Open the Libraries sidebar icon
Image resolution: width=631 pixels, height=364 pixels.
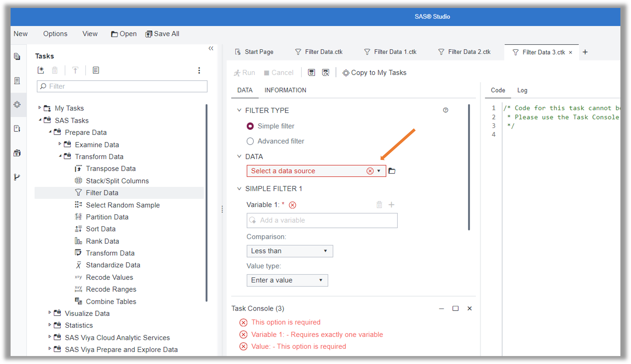coord(17,153)
